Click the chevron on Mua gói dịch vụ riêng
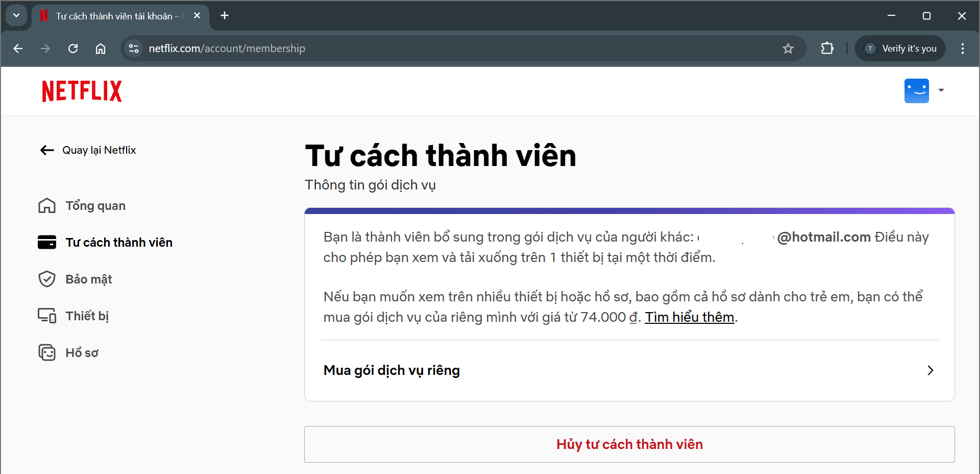The image size is (980, 474). tap(930, 370)
